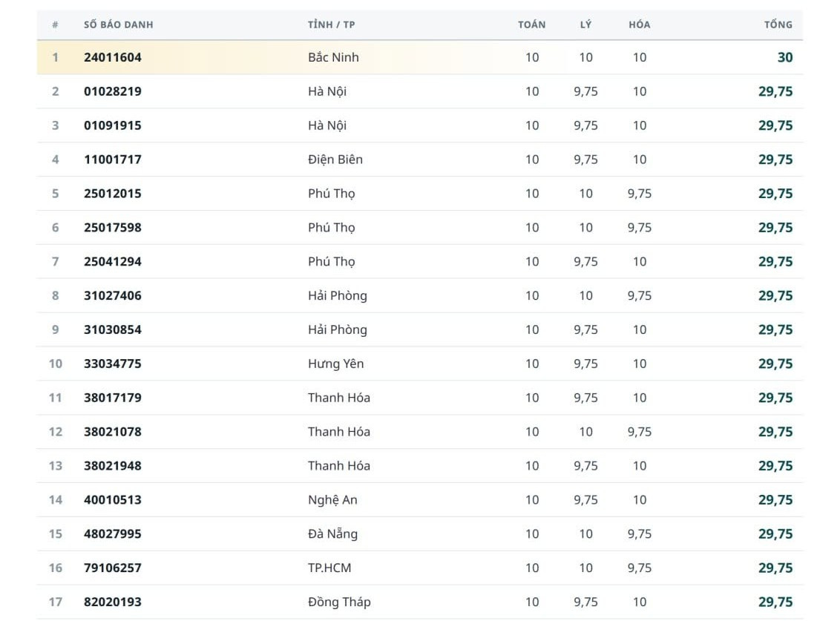Select the highlighted row 24011604 Bắc Ninh

pos(420,57)
